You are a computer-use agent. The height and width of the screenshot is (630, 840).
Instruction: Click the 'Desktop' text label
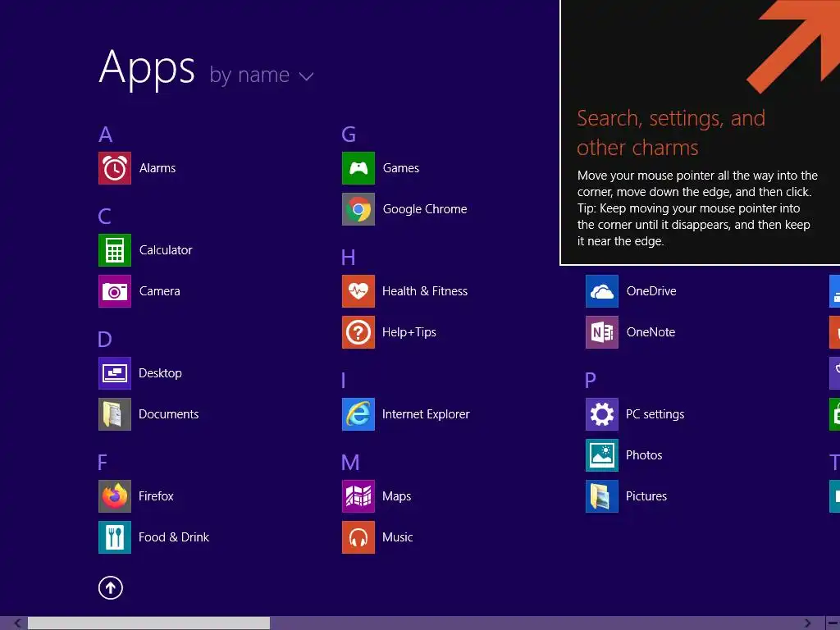click(160, 373)
